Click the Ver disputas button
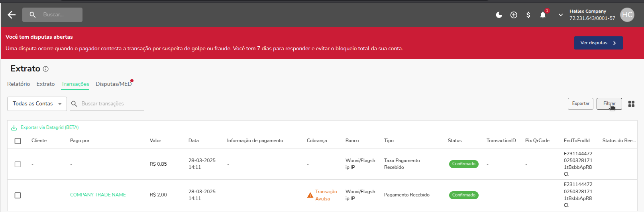644x212 pixels. pos(598,43)
